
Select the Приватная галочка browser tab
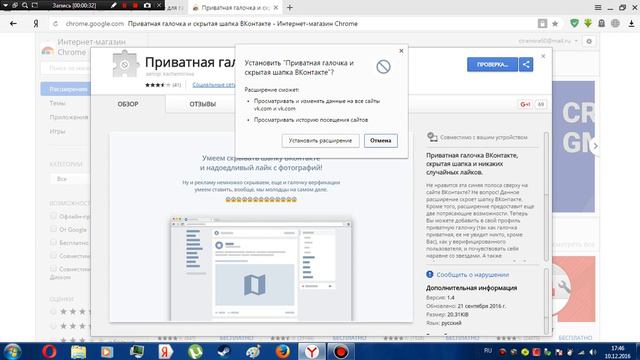tap(235, 7)
